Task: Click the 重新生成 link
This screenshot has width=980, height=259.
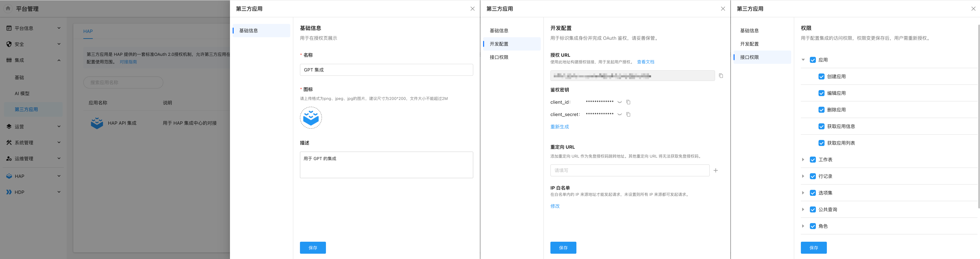Action: (559, 127)
